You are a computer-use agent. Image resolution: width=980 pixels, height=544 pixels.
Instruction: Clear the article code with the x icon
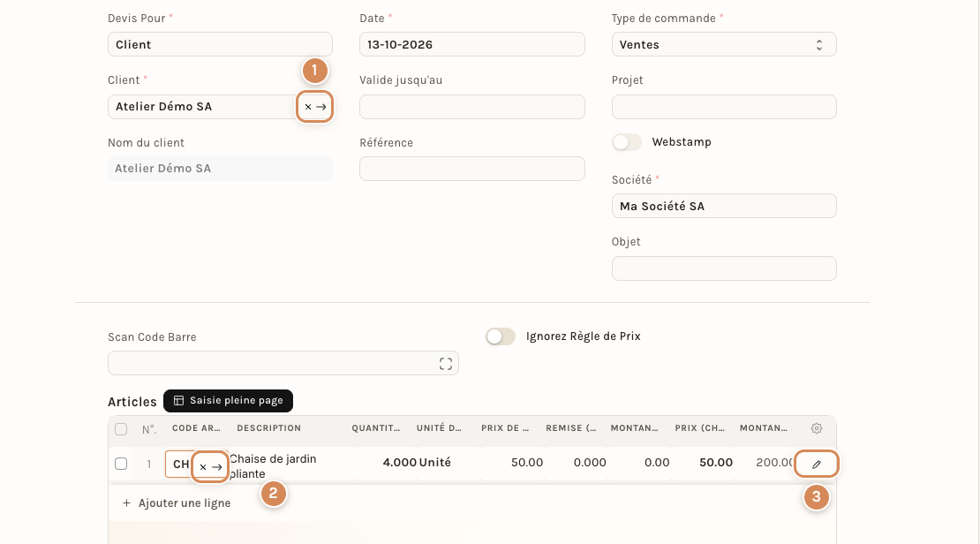pyautogui.click(x=202, y=467)
